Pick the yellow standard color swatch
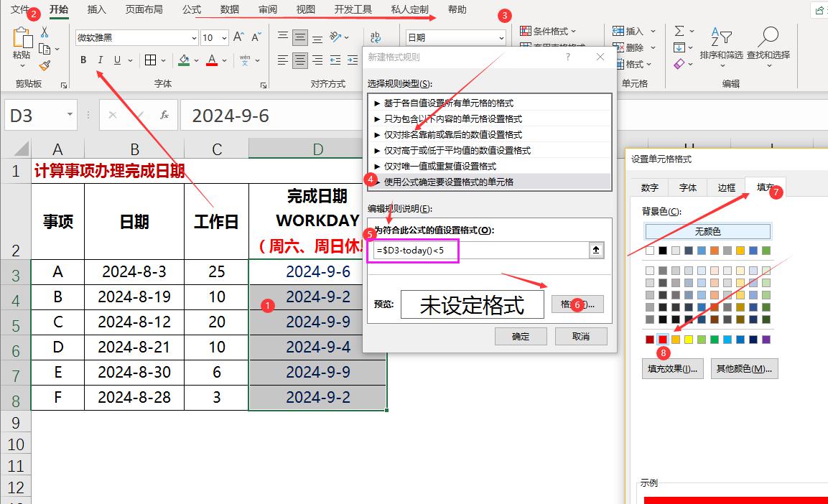828x504 pixels. [689, 340]
